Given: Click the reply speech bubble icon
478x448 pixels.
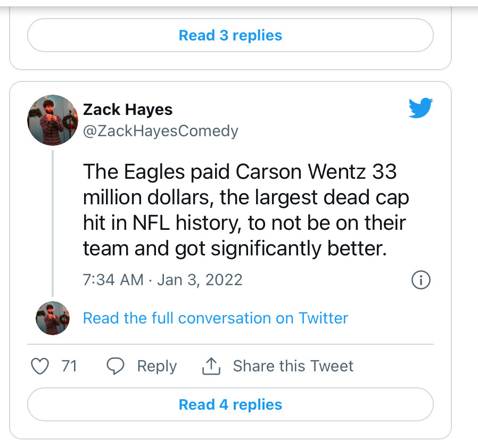Looking at the screenshot, I should click(x=116, y=366).
